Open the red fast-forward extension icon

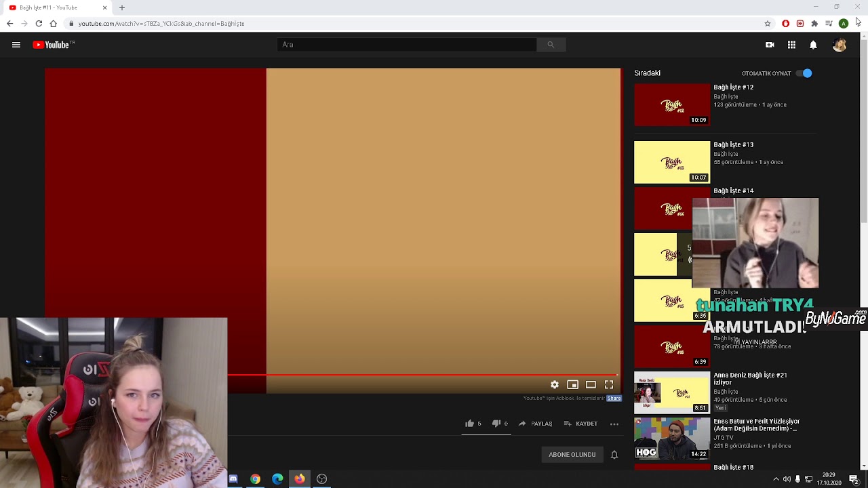click(x=800, y=24)
